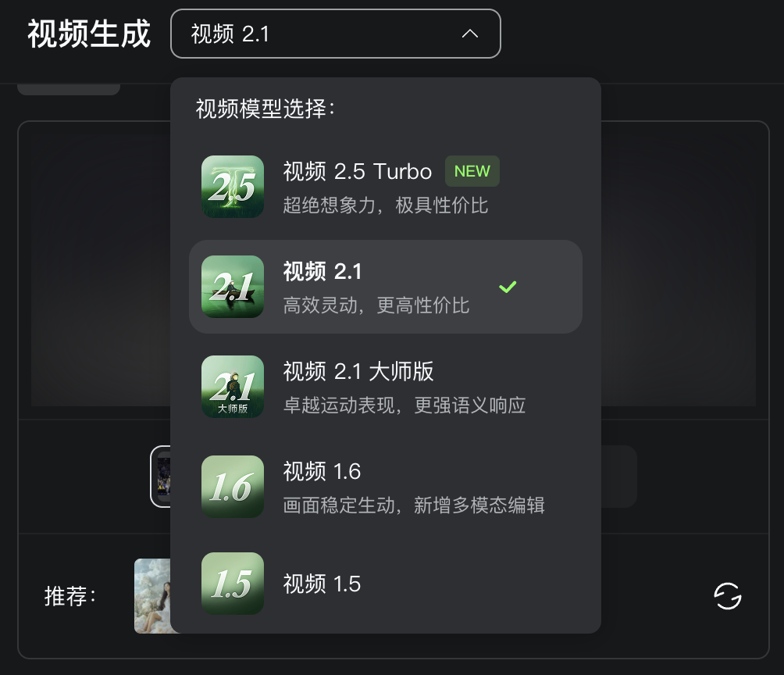This screenshot has height=675, width=784.
Task: Select 视频 2.5 Turbo from model list
Action: pyautogui.click(x=357, y=171)
